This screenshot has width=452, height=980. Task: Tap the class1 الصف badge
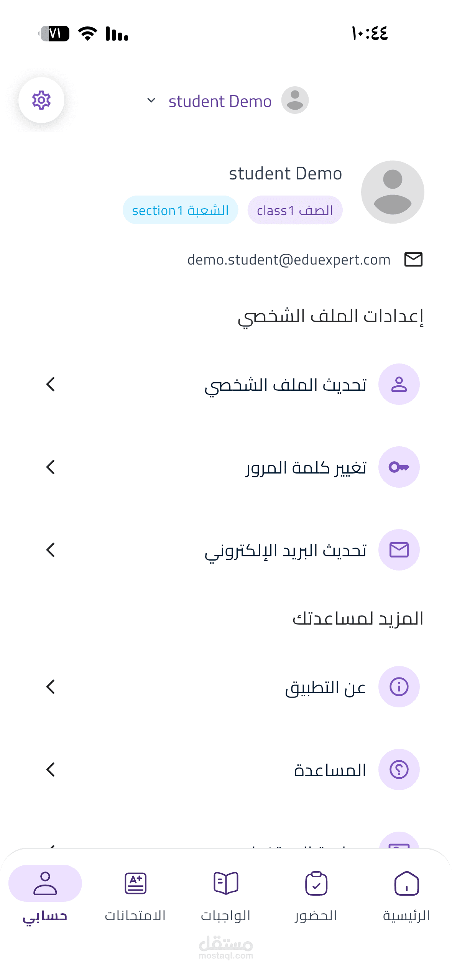(295, 210)
